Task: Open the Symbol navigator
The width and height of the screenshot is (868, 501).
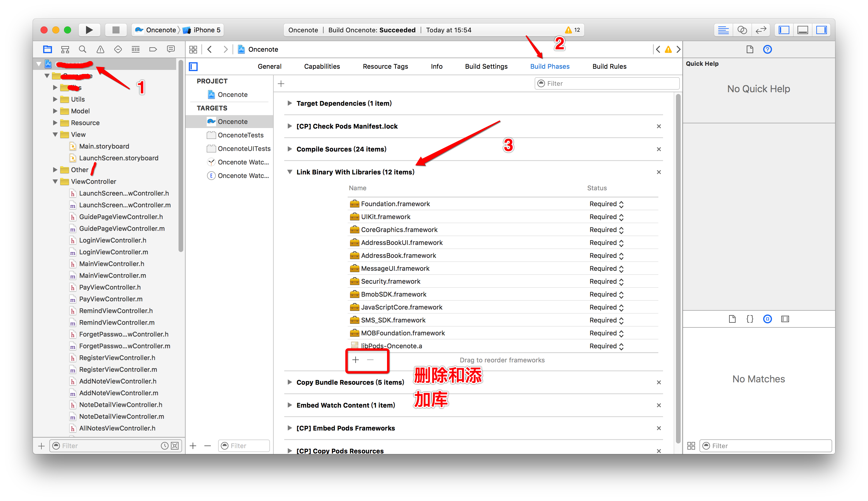Action: click(65, 49)
